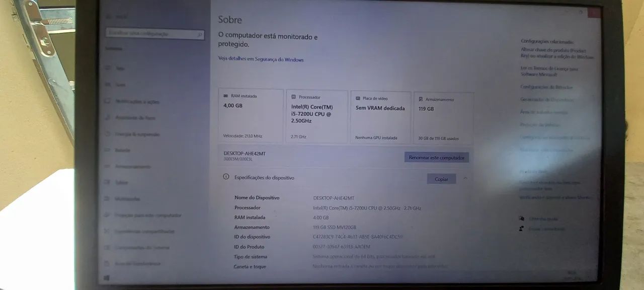Open the Proteção do sistema link
Viewport: 644px width, 290px height.
[x=540, y=125]
